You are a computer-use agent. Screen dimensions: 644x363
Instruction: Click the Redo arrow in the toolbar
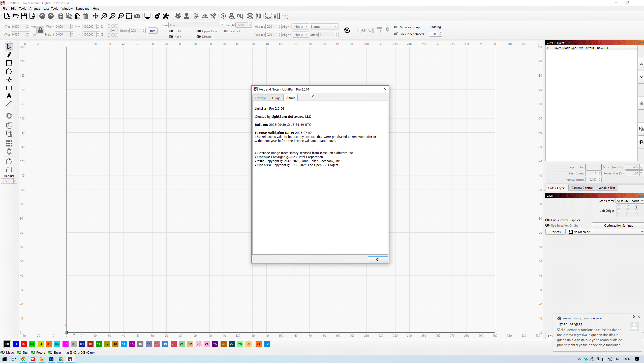click(51, 16)
